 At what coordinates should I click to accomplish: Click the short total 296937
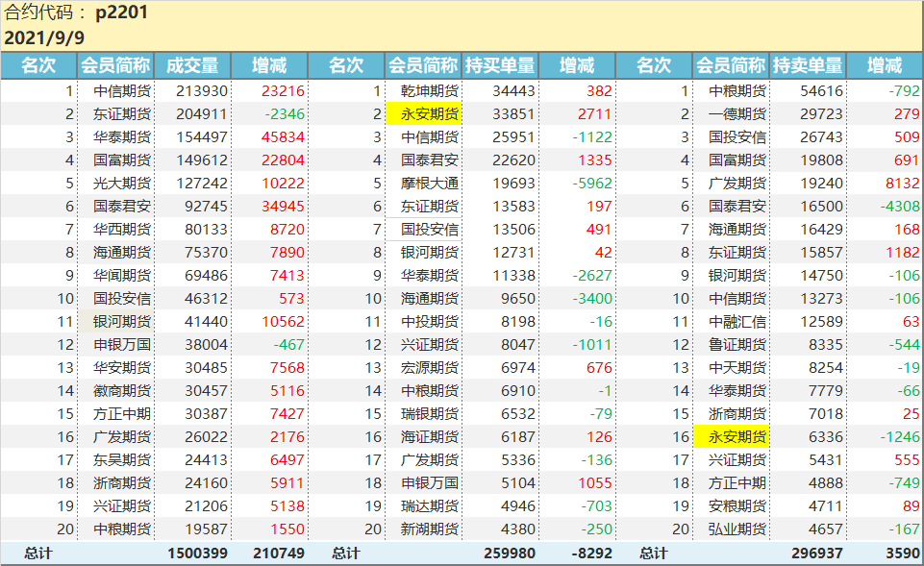tap(816, 554)
